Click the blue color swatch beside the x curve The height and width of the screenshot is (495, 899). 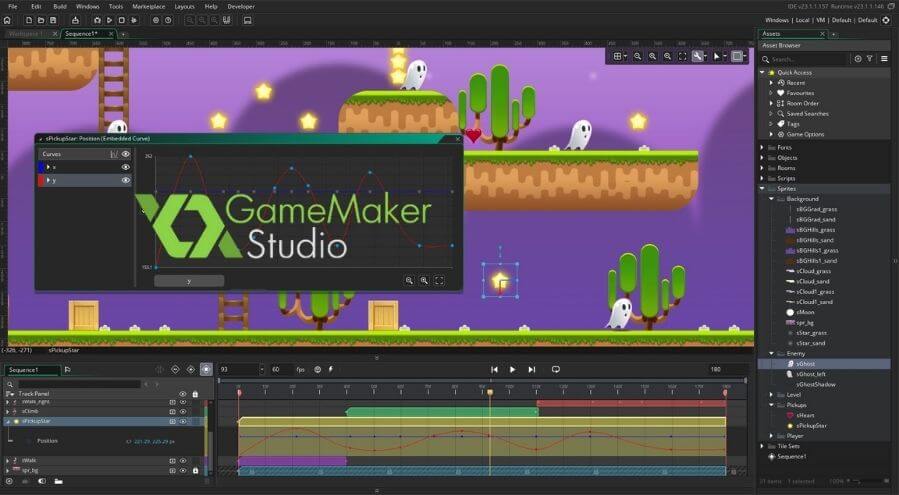tap(41, 167)
